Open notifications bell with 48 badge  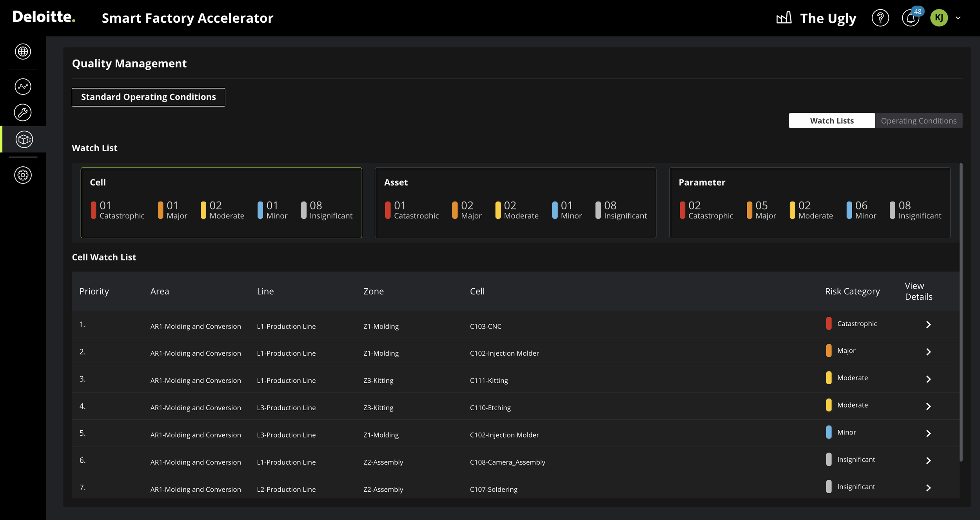tap(910, 18)
